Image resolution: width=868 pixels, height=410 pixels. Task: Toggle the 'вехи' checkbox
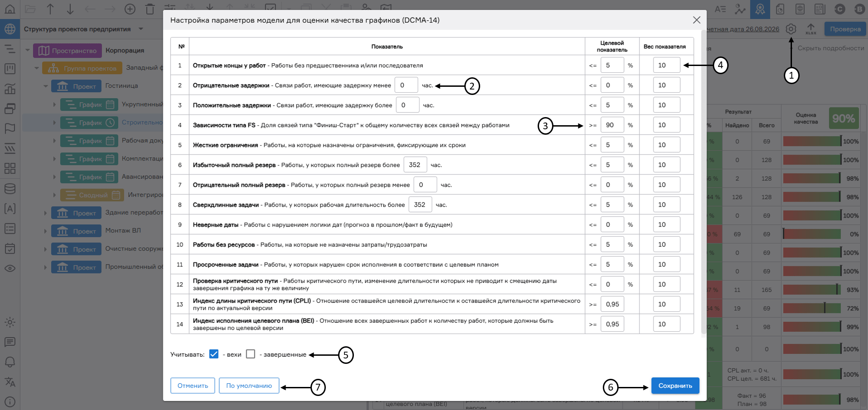(x=214, y=354)
